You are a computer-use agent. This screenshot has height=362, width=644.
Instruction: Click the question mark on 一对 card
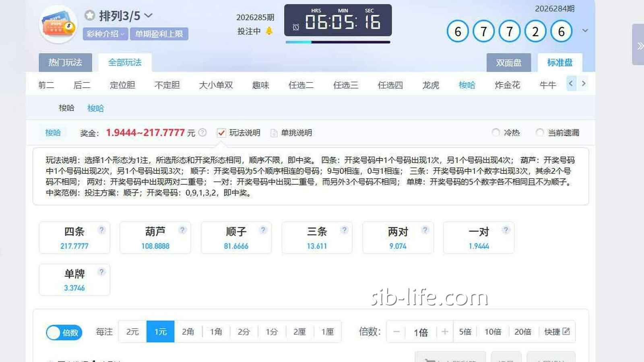tap(506, 230)
